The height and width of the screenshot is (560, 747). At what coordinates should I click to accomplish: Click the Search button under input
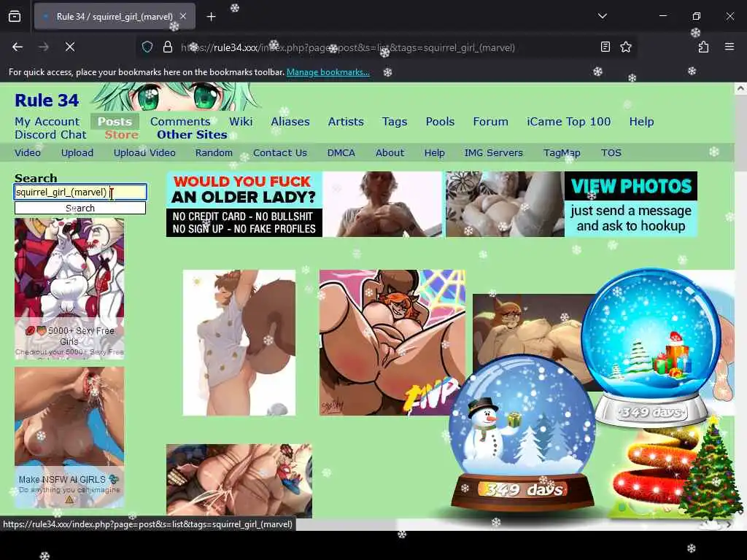pos(80,208)
